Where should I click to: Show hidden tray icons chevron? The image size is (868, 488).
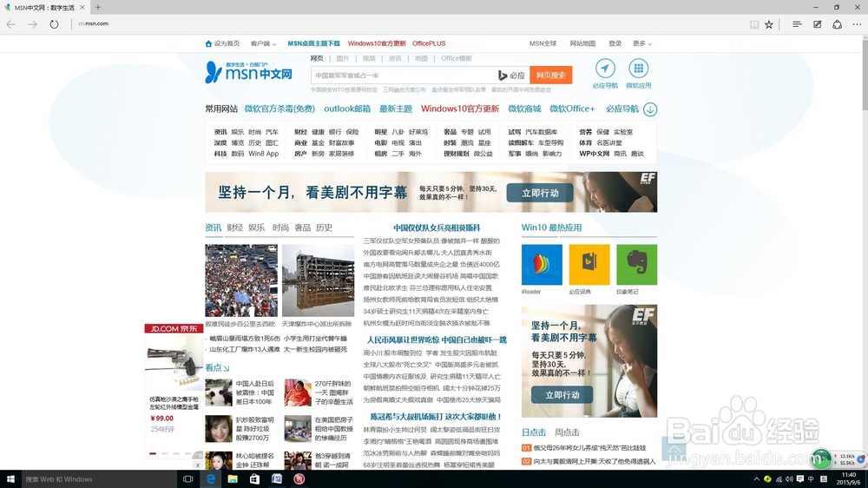point(756,479)
